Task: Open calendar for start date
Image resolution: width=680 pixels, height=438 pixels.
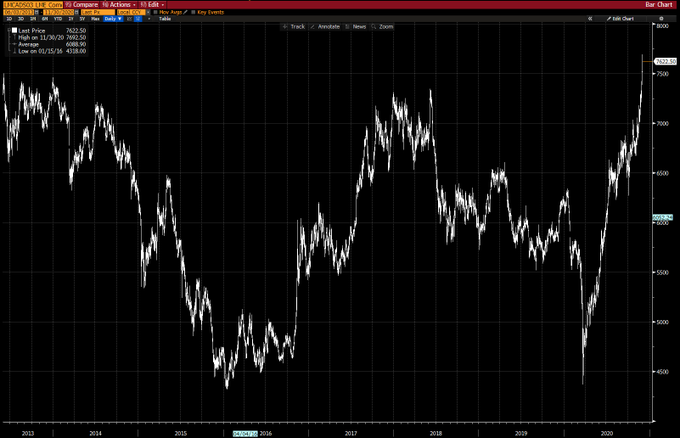Action: [x=36, y=12]
